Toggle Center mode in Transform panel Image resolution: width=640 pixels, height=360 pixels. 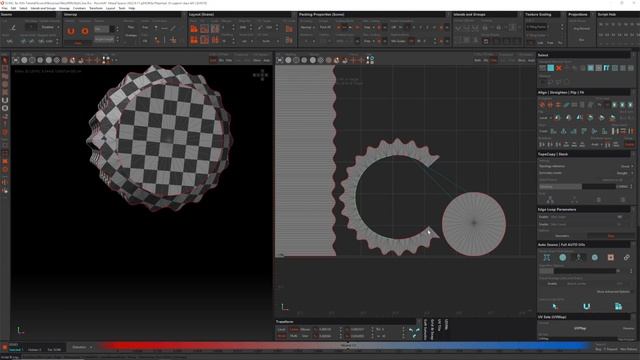[x=294, y=329]
